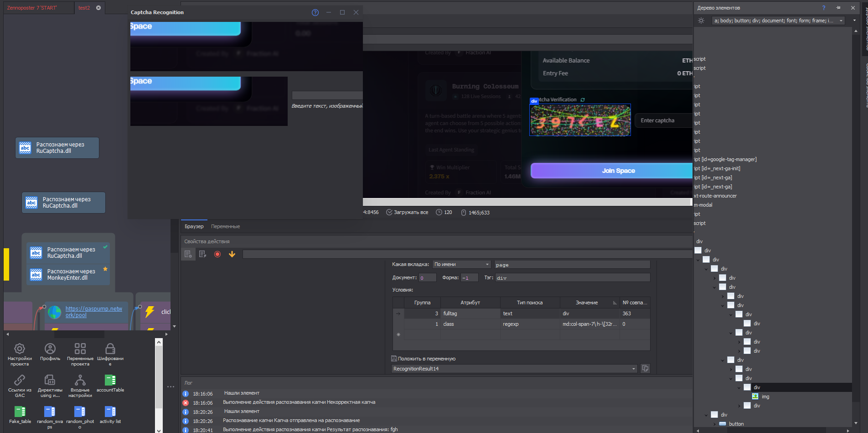Switch to the Переменные tab
The width and height of the screenshot is (868, 433).
[x=225, y=226]
